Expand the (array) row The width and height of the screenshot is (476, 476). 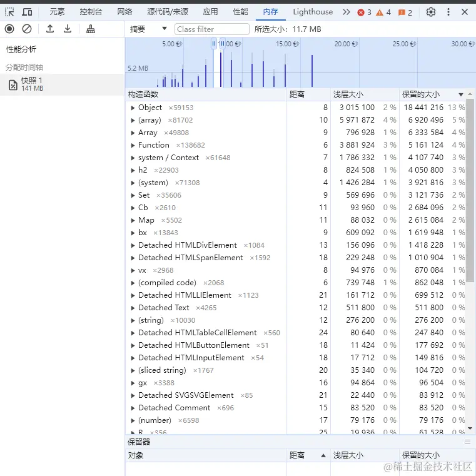pyautogui.click(x=133, y=120)
